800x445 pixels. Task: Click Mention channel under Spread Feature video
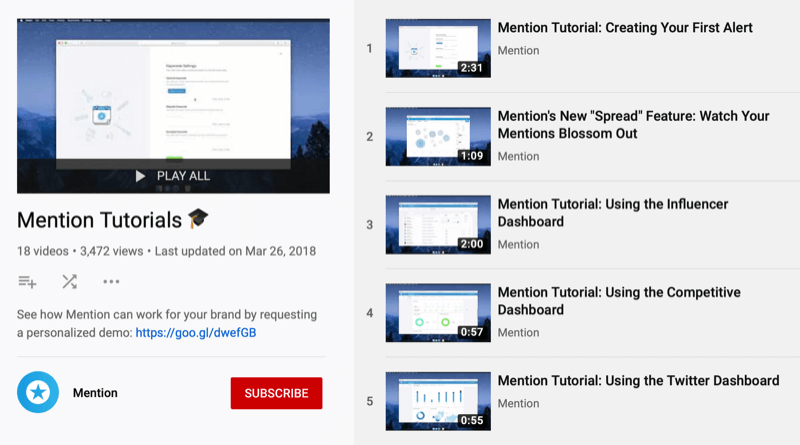(518, 156)
